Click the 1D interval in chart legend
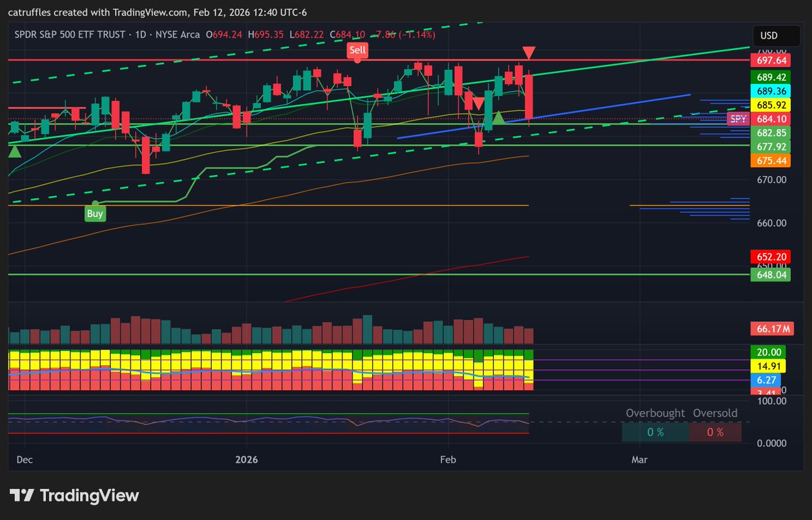Screen dimensions: 812x520 tap(141, 34)
